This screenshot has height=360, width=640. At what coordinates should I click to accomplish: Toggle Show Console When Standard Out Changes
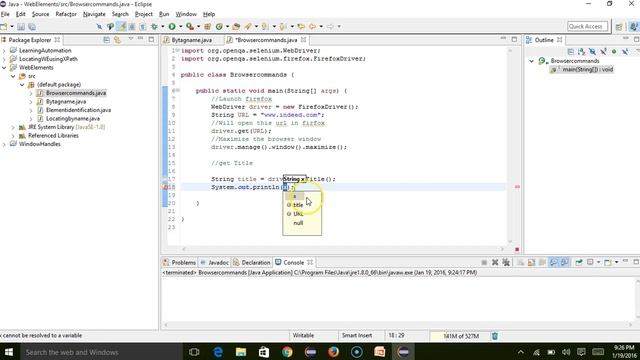[x=553, y=262]
